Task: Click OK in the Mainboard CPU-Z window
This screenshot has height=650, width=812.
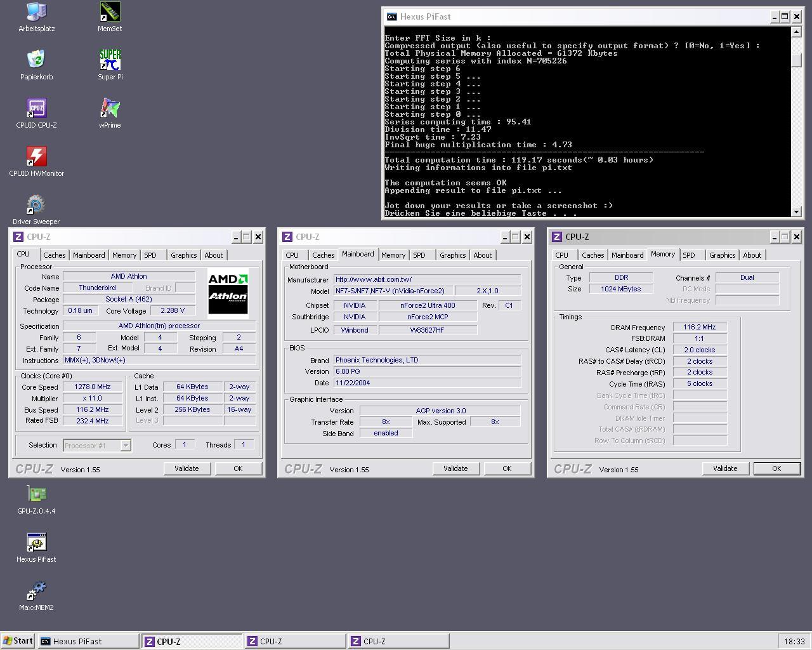Action: point(507,468)
